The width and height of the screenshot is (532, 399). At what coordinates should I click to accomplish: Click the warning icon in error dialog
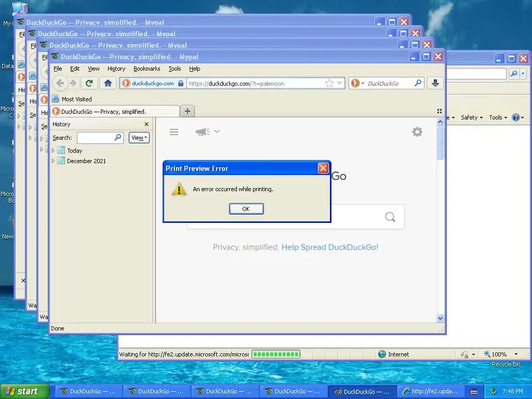[x=179, y=189]
